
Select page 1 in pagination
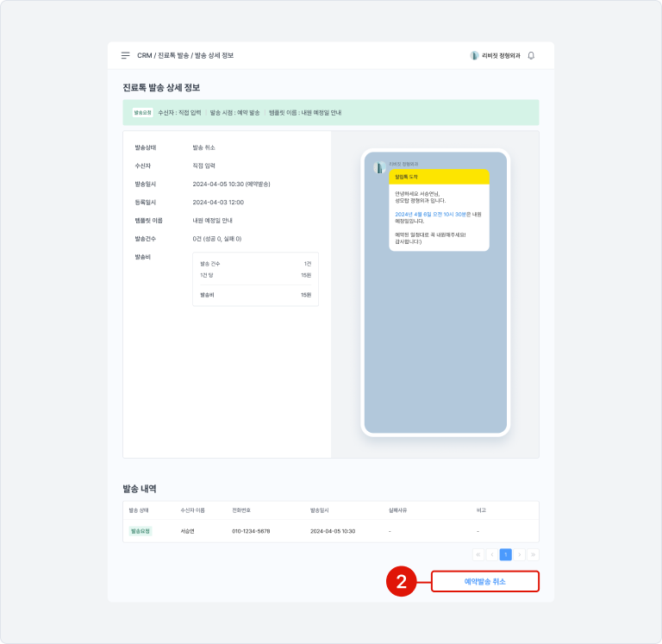tap(506, 554)
